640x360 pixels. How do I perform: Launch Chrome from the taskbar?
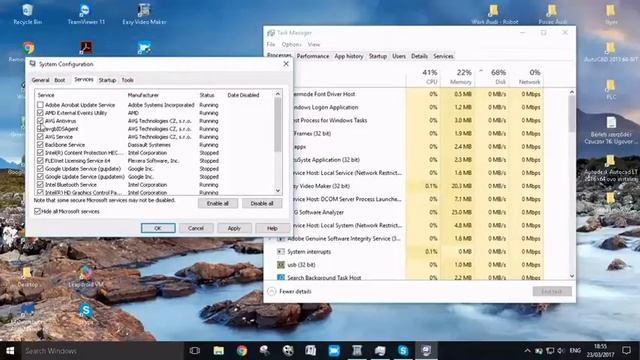pos(242,351)
